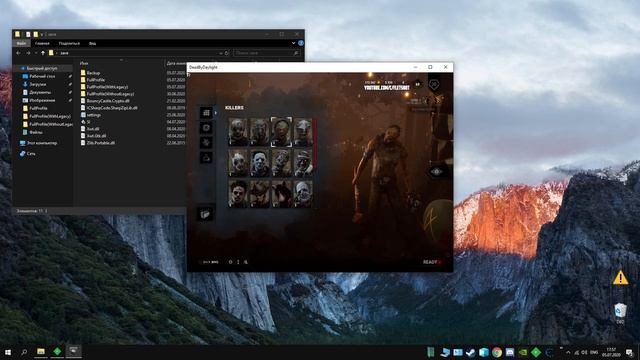
Task: Select FullProfile(WithLegacy) folder in file list
Action: click(x=104, y=87)
